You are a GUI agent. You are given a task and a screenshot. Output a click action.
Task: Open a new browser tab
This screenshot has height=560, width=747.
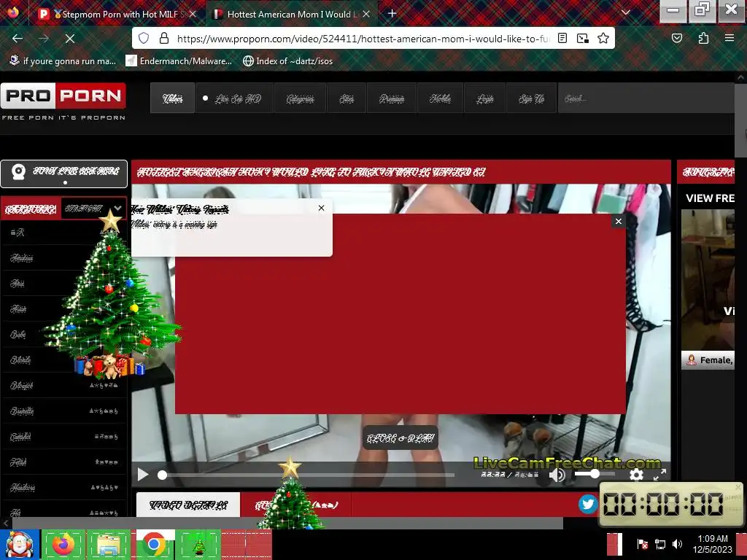tap(392, 14)
